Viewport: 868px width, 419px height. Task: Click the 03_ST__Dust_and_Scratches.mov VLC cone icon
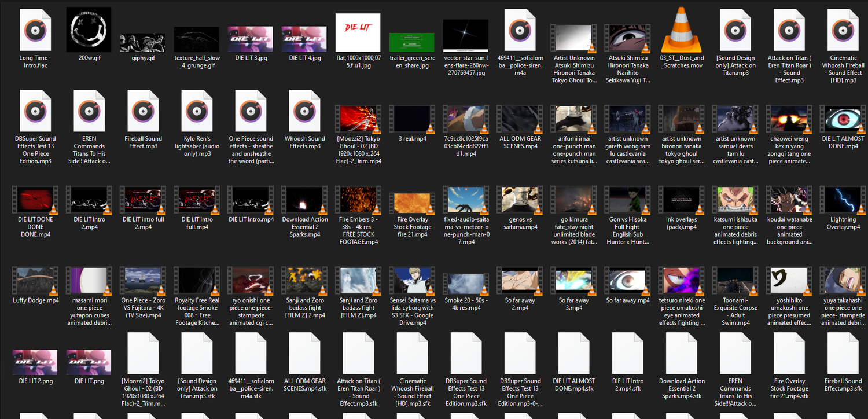point(682,30)
